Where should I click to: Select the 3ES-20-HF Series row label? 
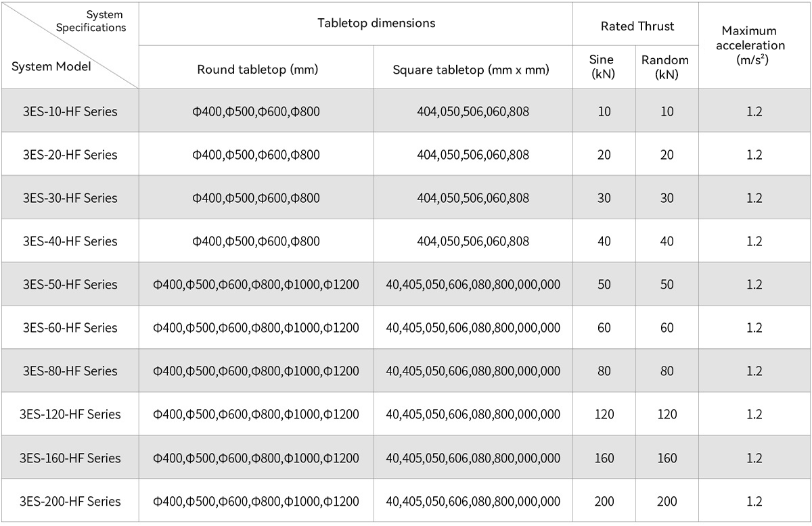[70, 154]
